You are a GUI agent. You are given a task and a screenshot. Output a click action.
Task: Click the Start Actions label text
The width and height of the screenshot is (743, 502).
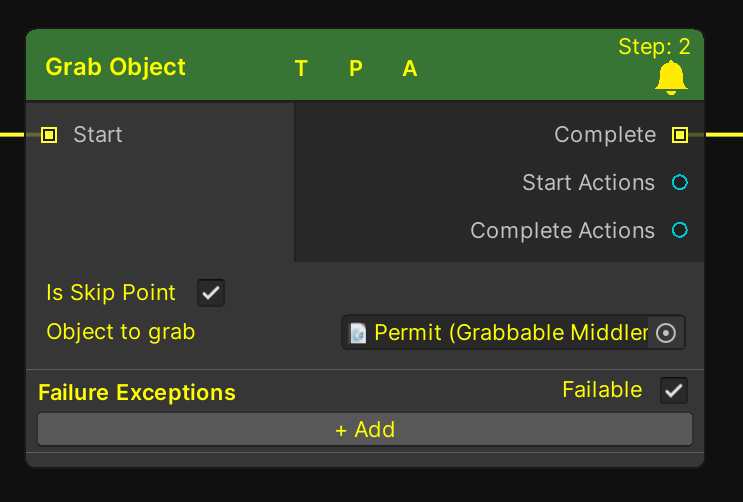click(588, 182)
